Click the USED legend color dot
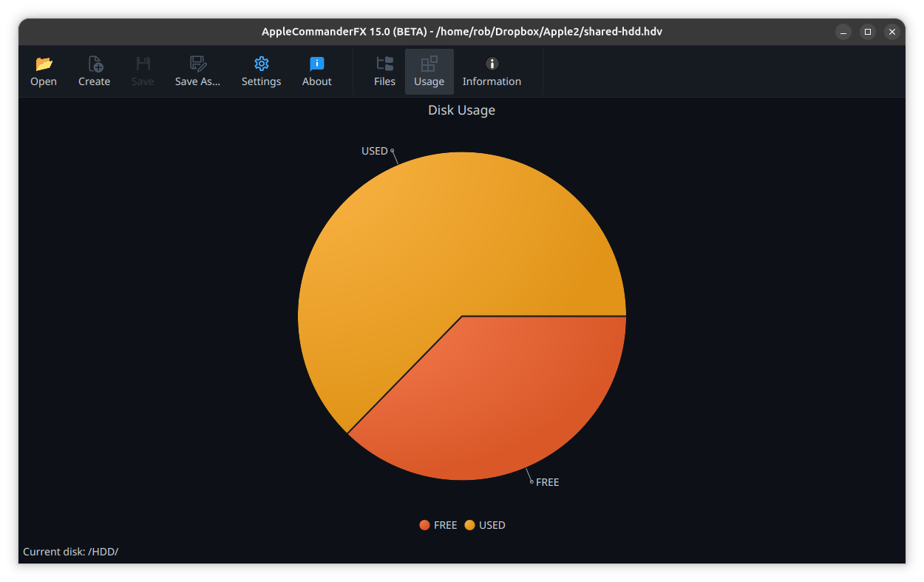Viewport: 924px width, 582px height. click(x=469, y=525)
